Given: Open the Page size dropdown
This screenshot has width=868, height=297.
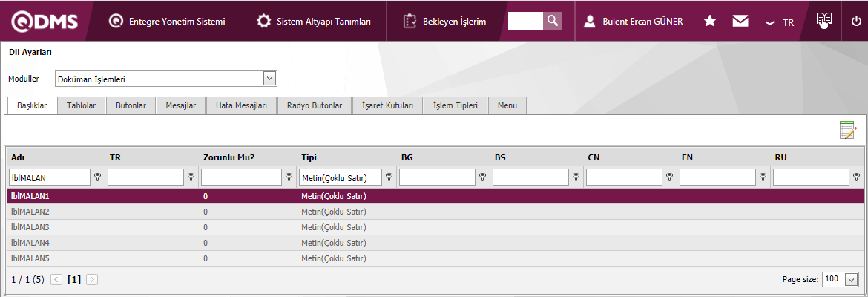Looking at the screenshot, I should point(851,279).
